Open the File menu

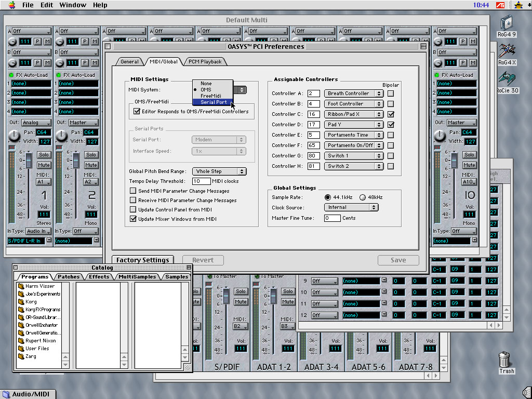(28, 5)
